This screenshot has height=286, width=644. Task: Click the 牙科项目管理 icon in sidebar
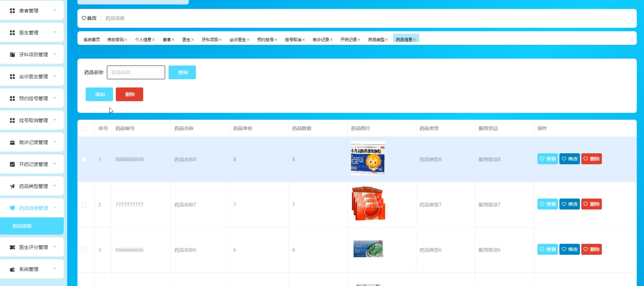tap(12, 54)
